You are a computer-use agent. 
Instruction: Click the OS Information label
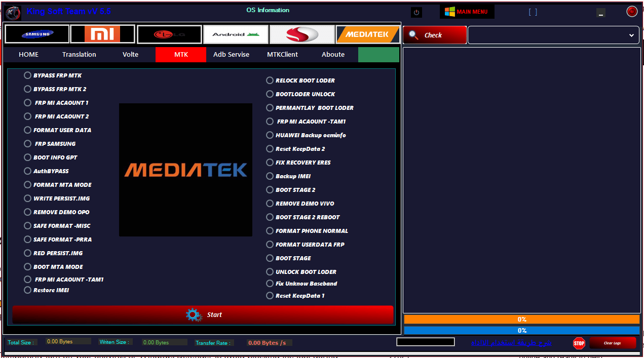point(268,10)
